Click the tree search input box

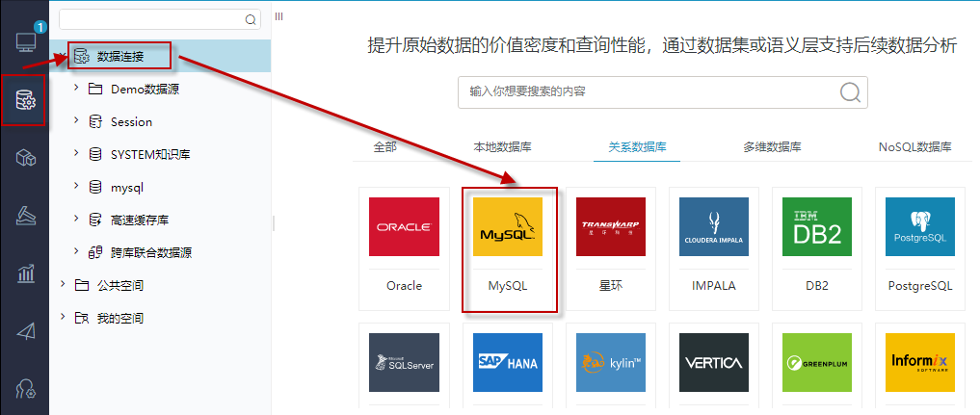pos(159,19)
